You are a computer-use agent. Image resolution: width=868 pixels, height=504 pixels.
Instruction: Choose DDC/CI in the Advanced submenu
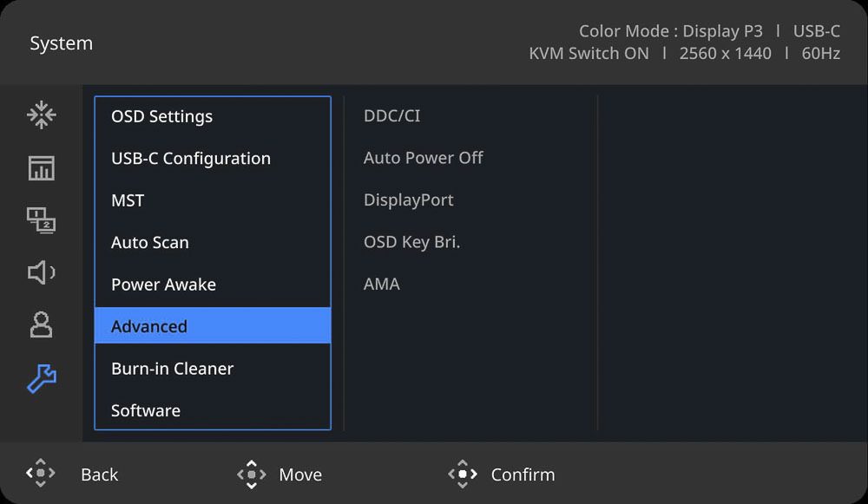pos(391,115)
